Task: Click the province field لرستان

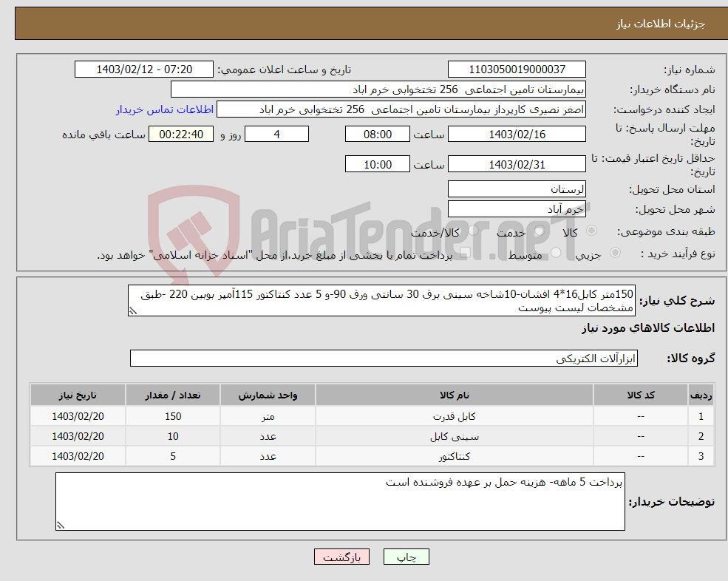Action: click(x=517, y=189)
